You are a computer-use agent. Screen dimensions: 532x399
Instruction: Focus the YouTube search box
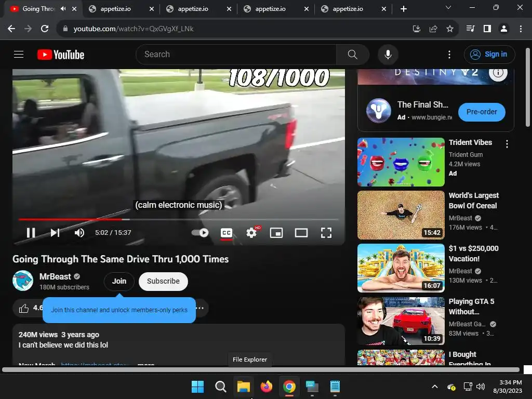coord(236,54)
